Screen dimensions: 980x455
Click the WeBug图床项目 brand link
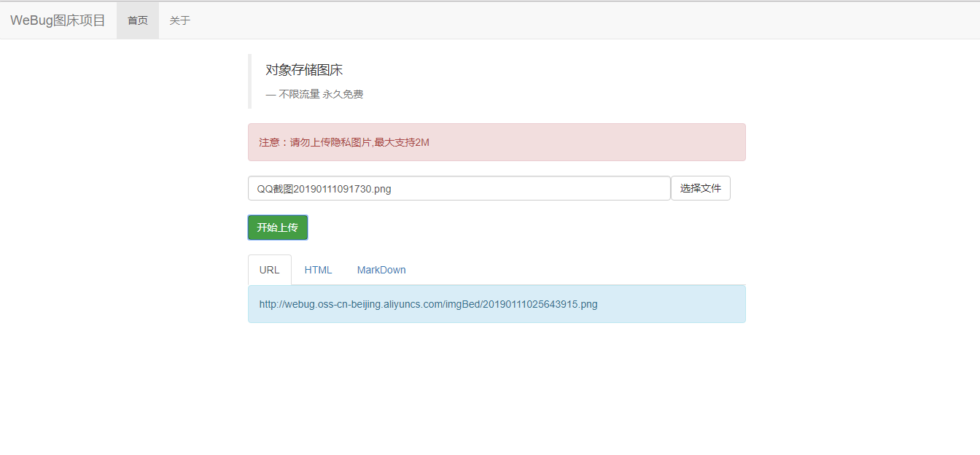click(x=58, y=20)
